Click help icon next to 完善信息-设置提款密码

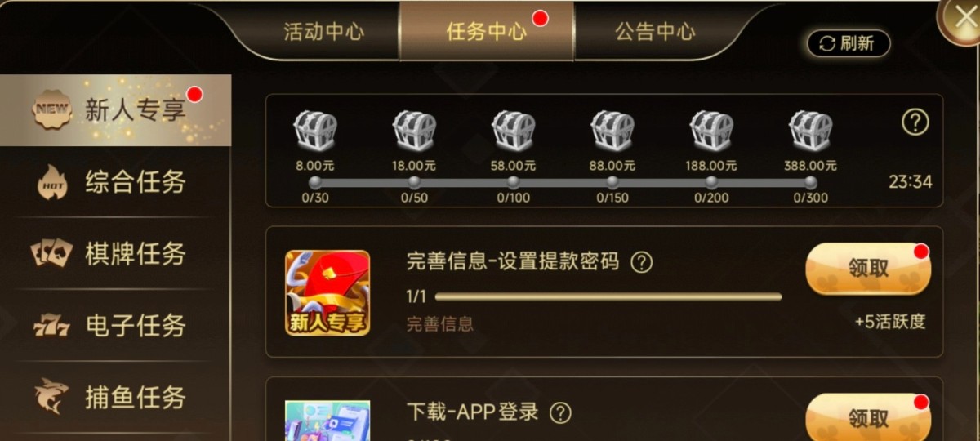point(643,262)
